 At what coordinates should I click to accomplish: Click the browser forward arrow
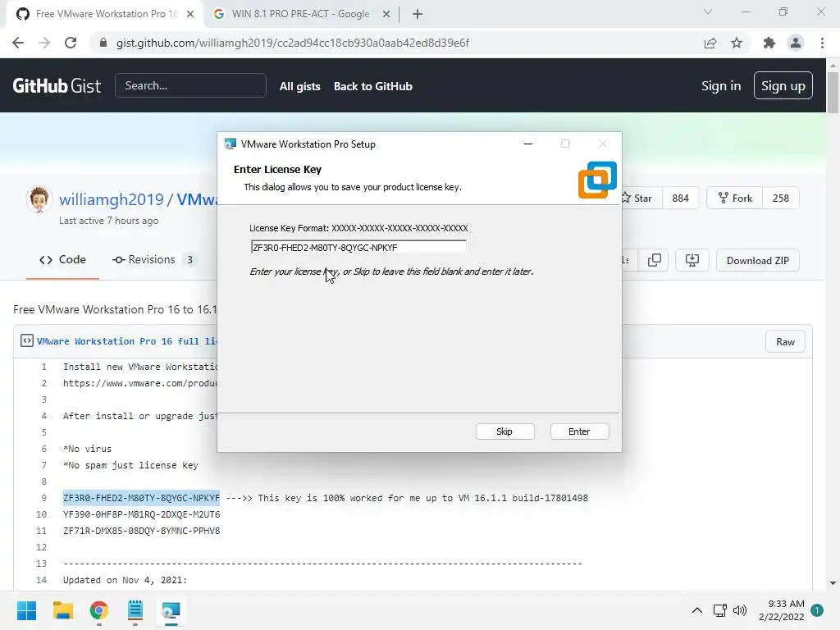tap(44, 43)
